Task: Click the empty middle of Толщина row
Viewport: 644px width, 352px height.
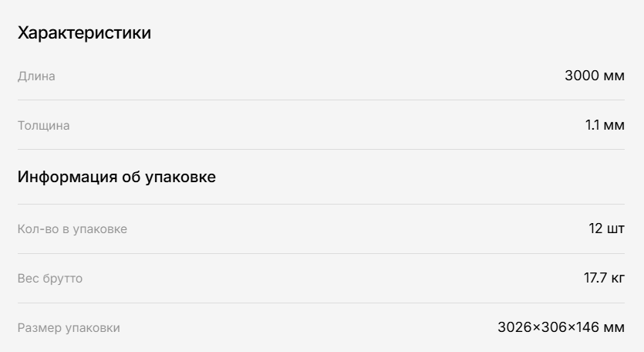Action: click(327, 125)
